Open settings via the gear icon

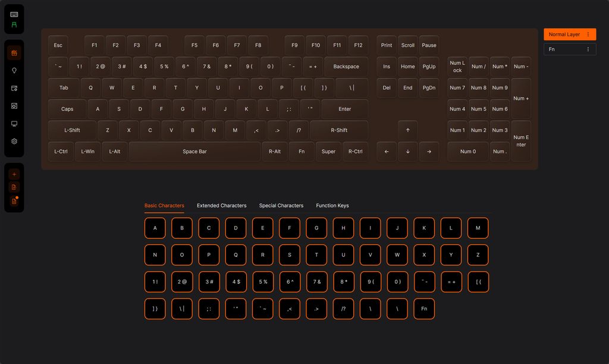click(x=14, y=142)
